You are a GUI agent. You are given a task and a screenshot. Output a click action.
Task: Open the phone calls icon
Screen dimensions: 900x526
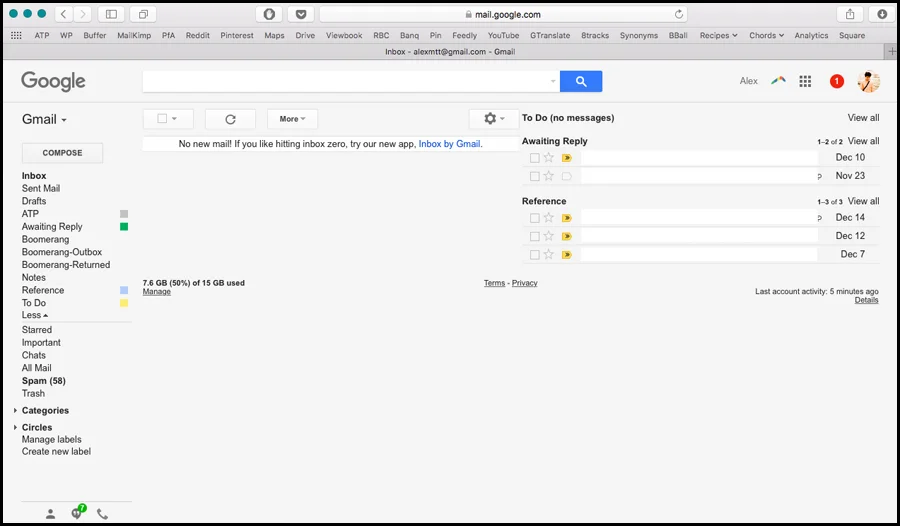pyautogui.click(x=102, y=514)
